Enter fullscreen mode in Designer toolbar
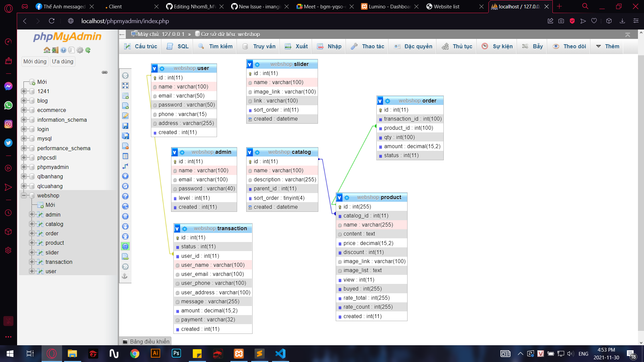The width and height of the screenshot is (644, 362). click(125, 86)
